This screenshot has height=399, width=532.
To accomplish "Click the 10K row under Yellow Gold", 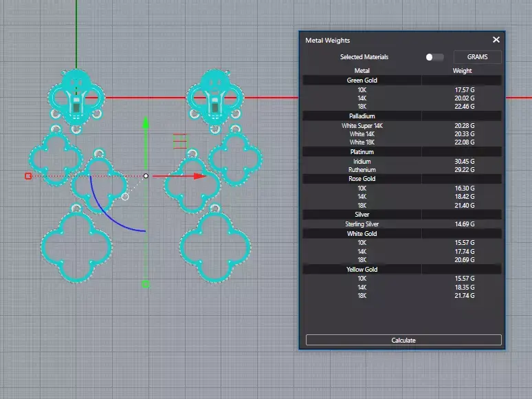I will pos(402,279).
